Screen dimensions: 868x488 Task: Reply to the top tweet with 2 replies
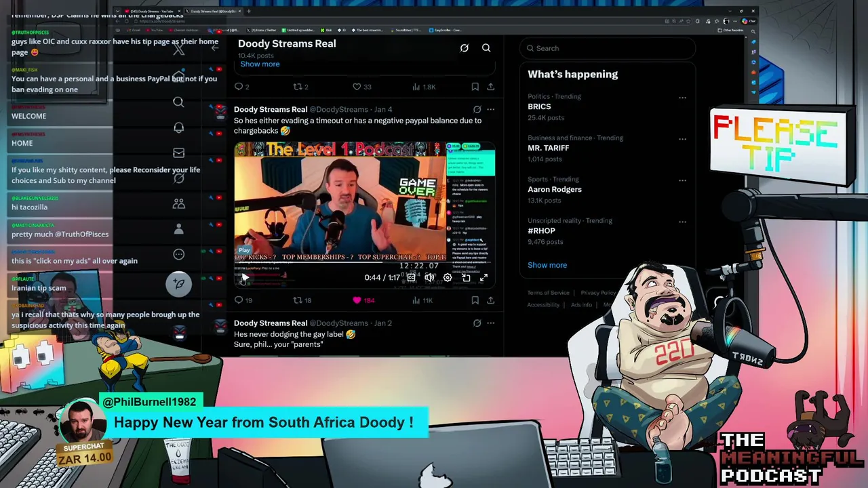(x=241, y=87)
